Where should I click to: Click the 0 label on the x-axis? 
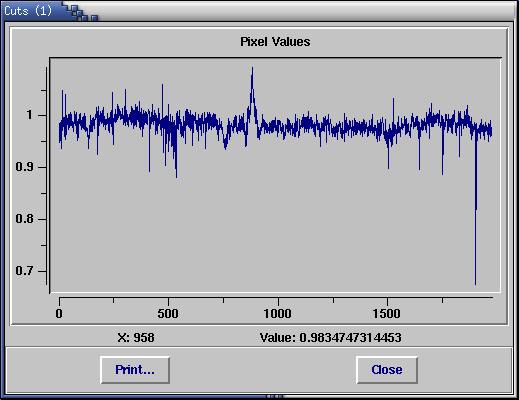pos(59,314)
